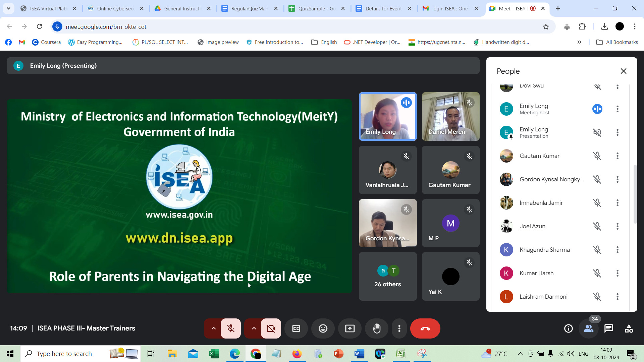Image resolution: width=644 pixels, height=362 pixels.
Task: Click the present screen icon
Action: click(350, 328)
